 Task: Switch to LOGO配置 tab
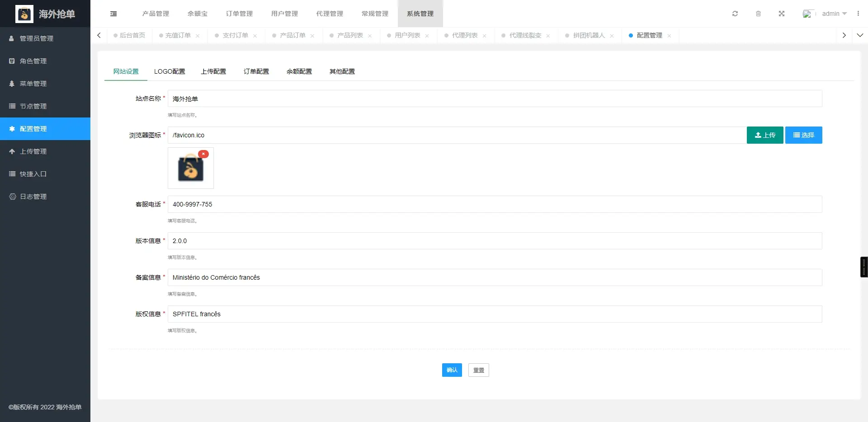pos(170,71)
